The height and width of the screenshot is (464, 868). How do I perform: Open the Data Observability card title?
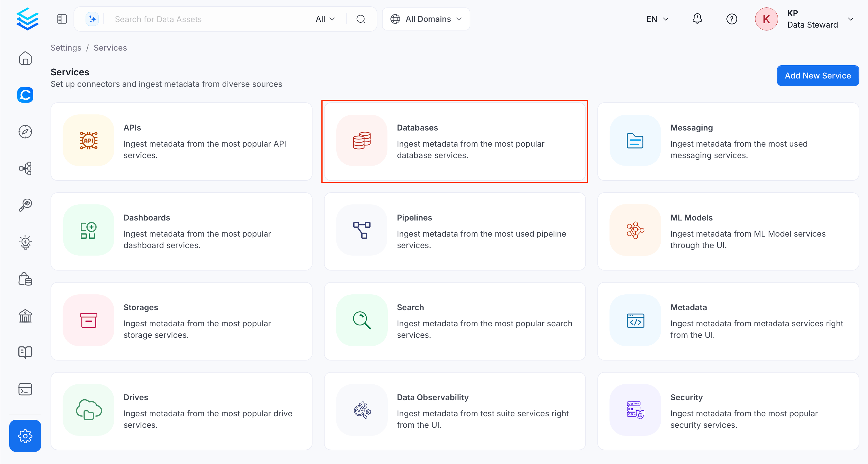coord(433,398)
